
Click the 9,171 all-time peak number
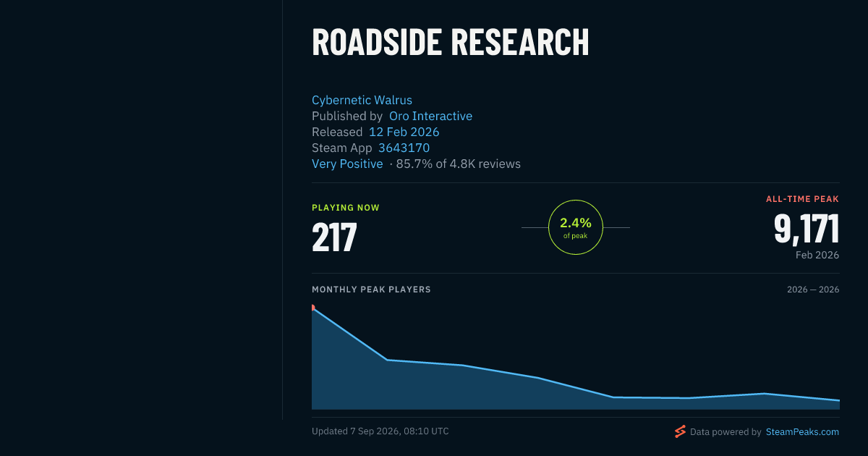pos(807,229)
